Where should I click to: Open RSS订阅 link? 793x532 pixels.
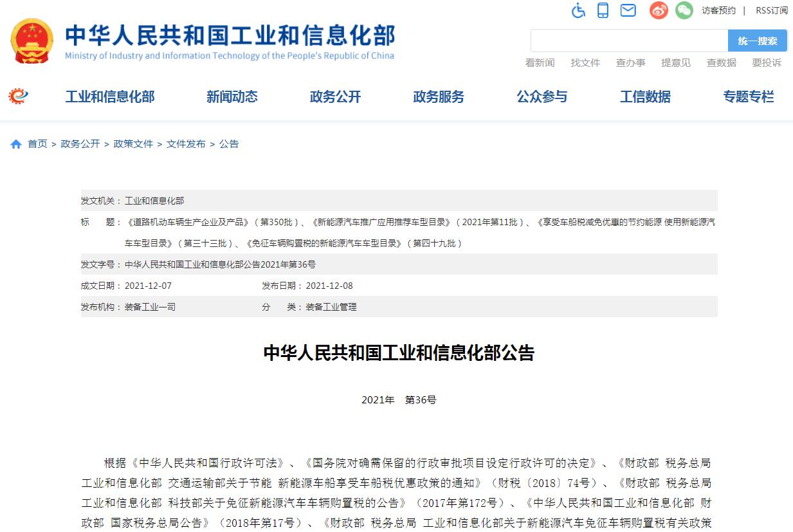point(772,10)
